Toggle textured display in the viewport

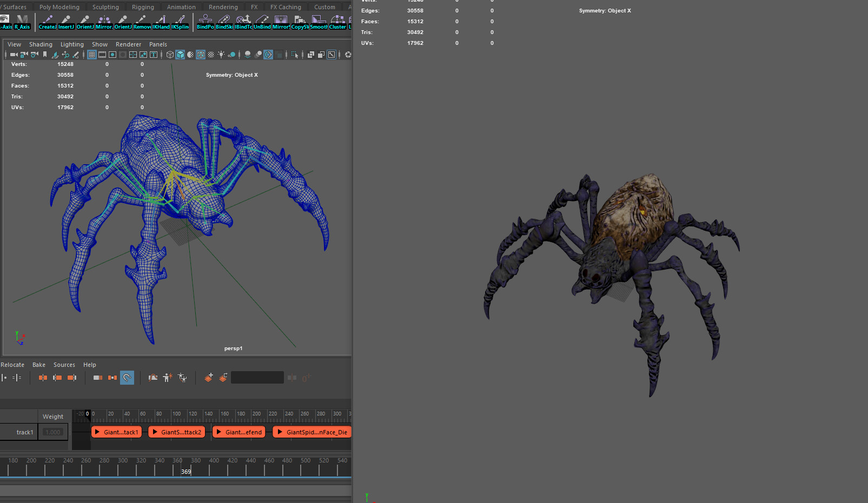point(200,54)
